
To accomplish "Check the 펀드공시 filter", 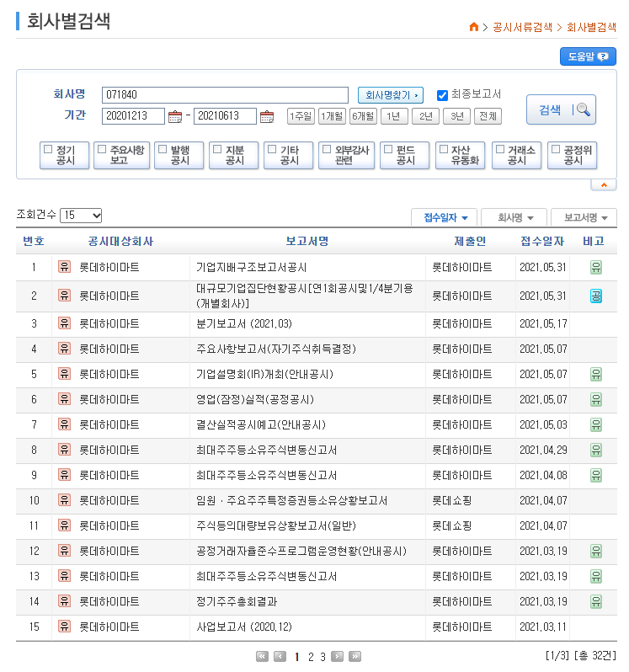I will 388,149.
